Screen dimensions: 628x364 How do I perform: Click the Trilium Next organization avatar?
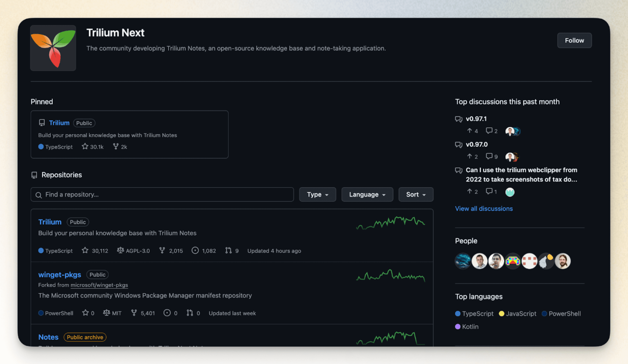tap(53, 48)
